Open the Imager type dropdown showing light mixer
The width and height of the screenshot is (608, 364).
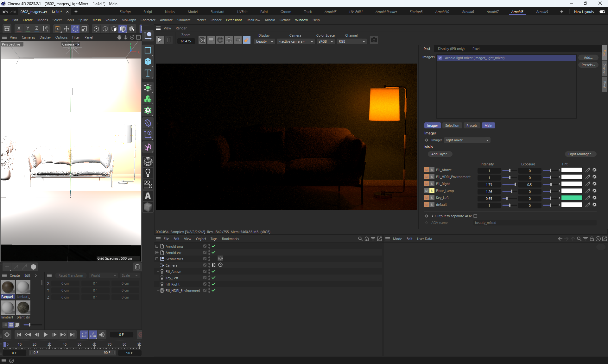(467, 140)
